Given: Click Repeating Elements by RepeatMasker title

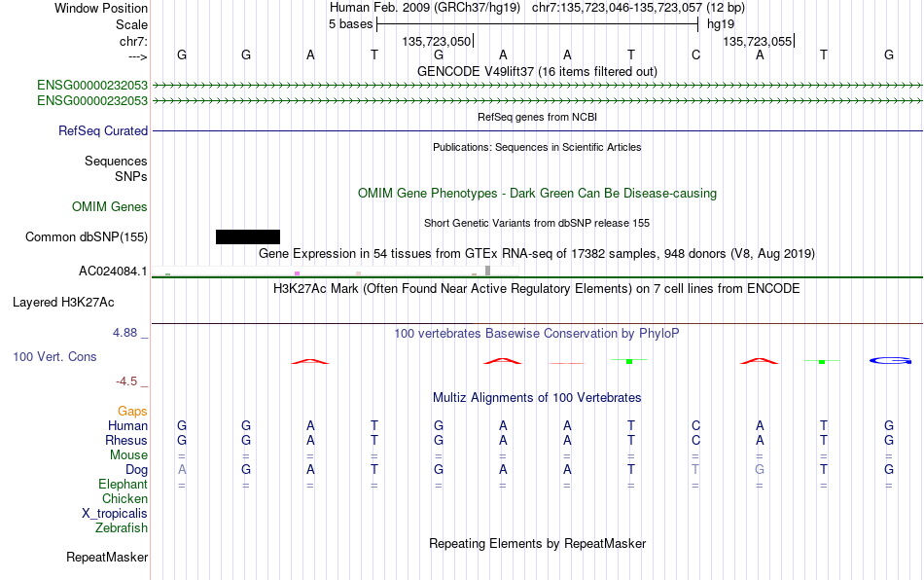Looking at the screenshot, I should point(538,543).
